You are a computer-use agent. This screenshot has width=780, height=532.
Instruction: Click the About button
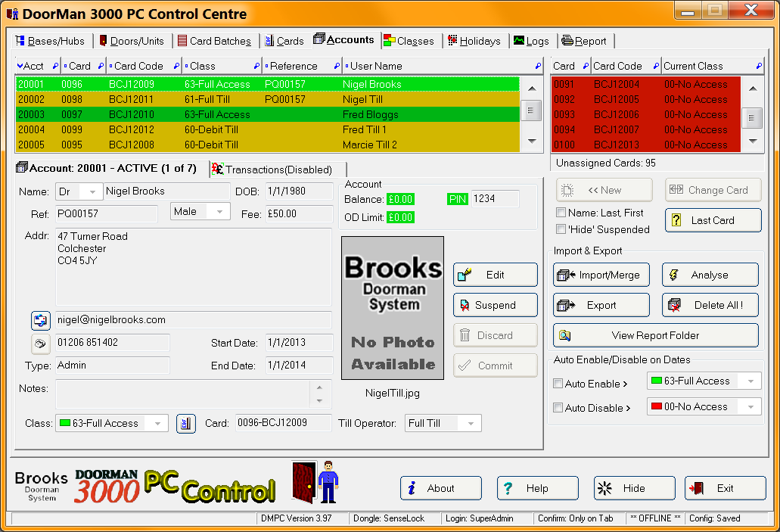click(441, 488)
